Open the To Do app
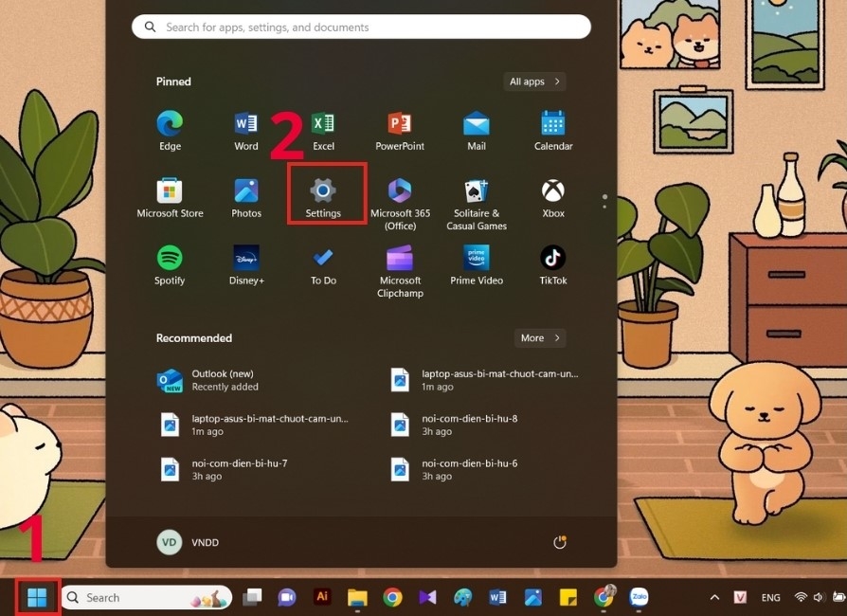 point(323,264)
